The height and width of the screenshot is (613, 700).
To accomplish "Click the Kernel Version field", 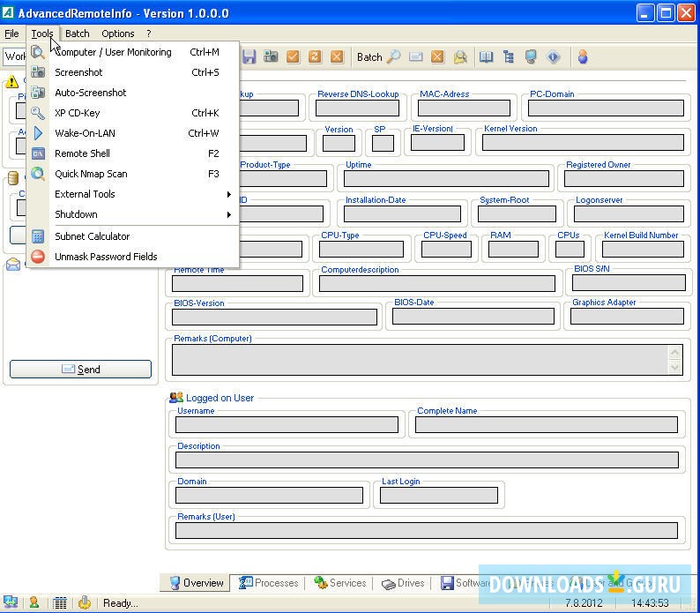I will click(x=583, y=143).
